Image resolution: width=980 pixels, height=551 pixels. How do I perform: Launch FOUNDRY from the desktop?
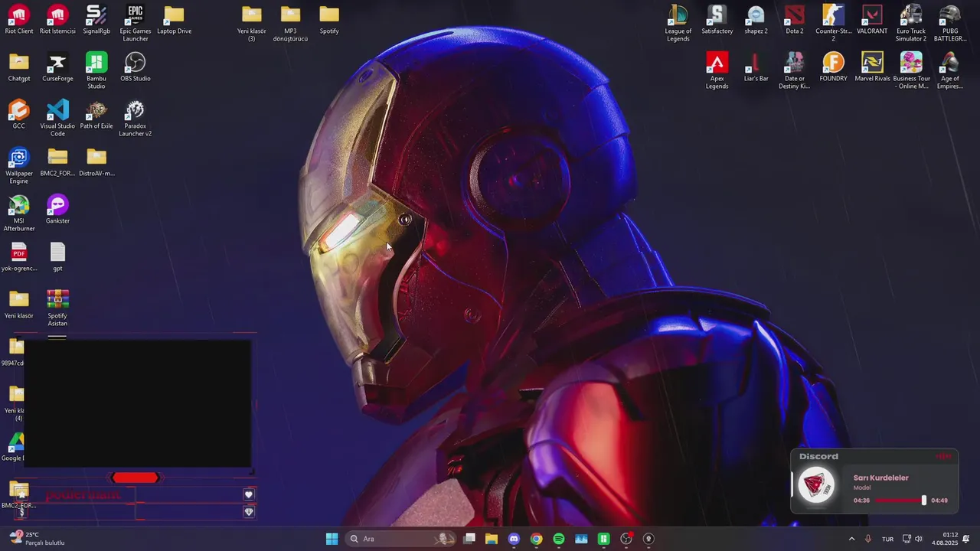point(834,67)
